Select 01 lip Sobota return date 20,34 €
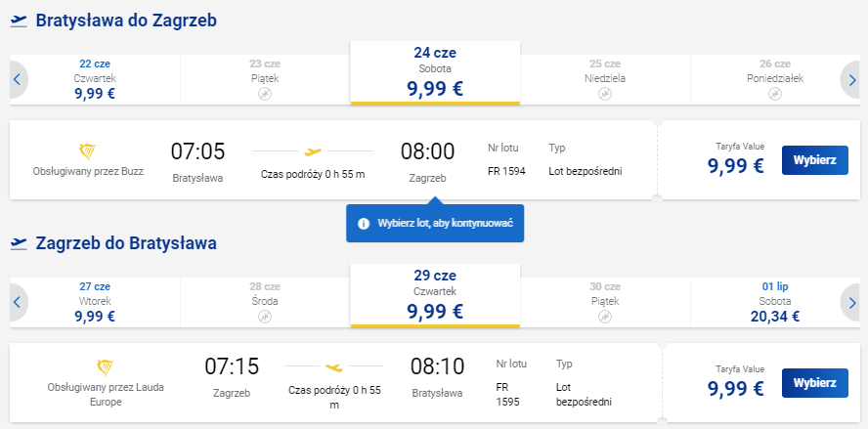The height and width of the screenshot is (429, 868). [774, 302]
